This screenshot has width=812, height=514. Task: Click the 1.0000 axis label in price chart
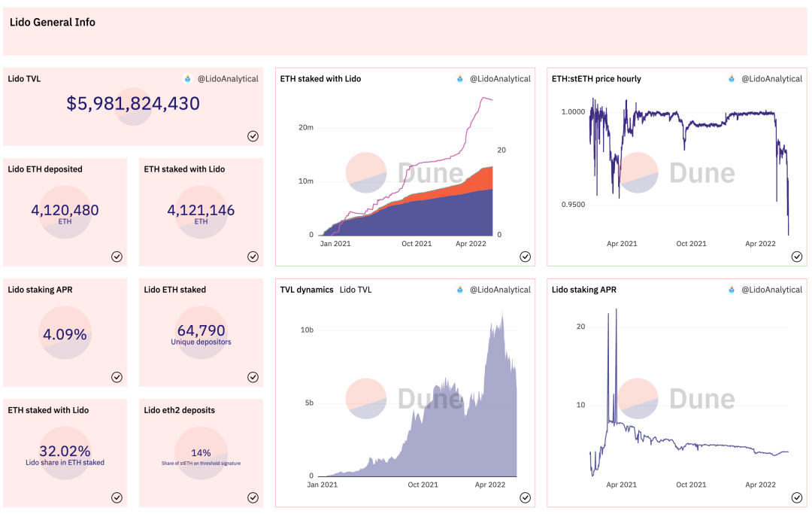coord(573,112)
